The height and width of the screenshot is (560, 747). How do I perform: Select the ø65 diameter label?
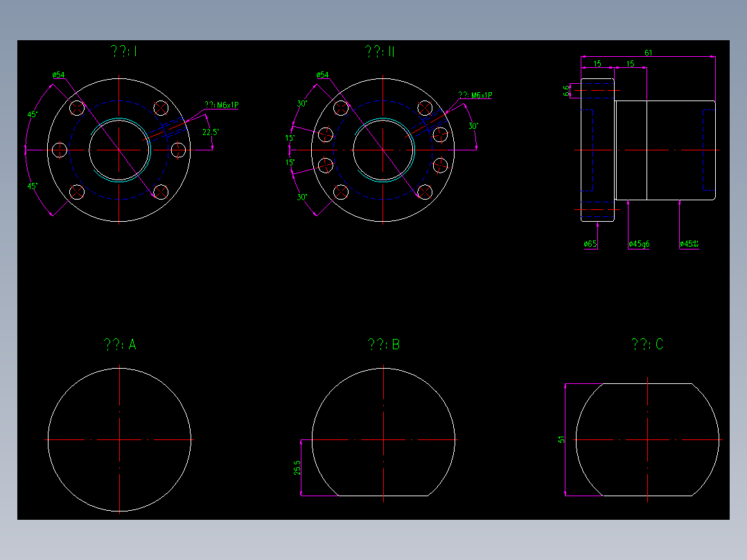[590, 243]
